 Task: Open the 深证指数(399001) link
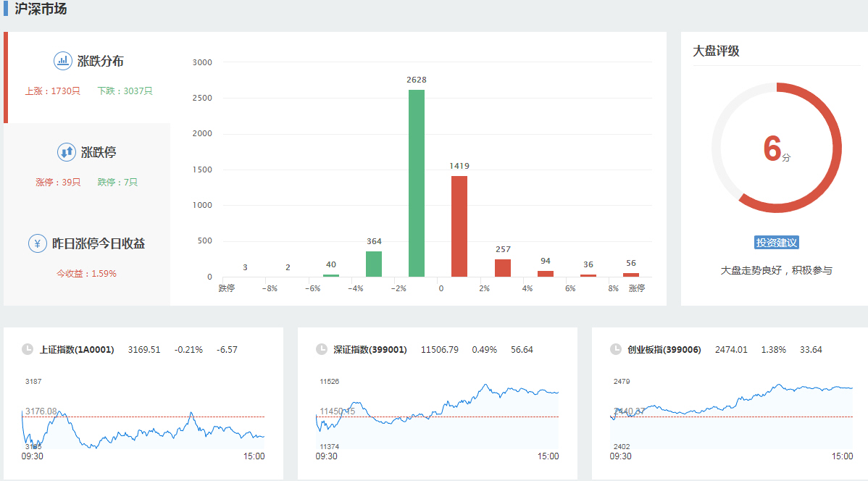coord(370,349)
